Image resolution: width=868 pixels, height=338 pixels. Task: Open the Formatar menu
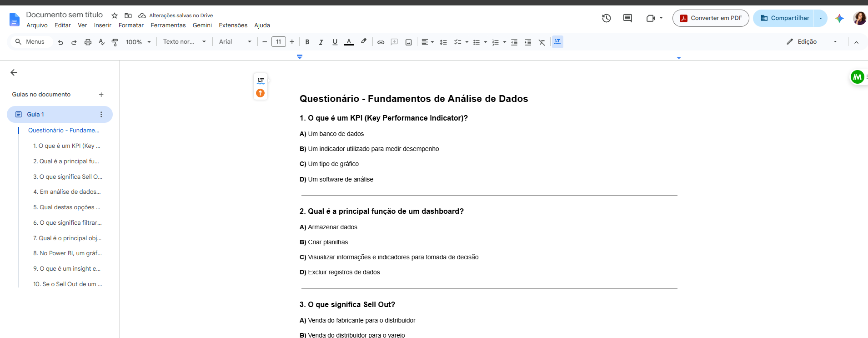[x=131, y=25]
